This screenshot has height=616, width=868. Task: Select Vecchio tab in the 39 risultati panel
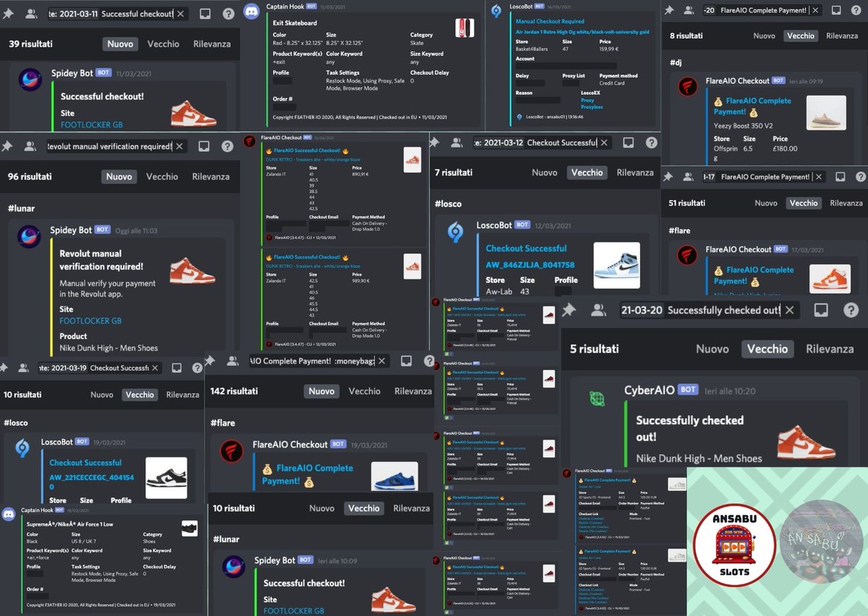(x=163, y=43)
